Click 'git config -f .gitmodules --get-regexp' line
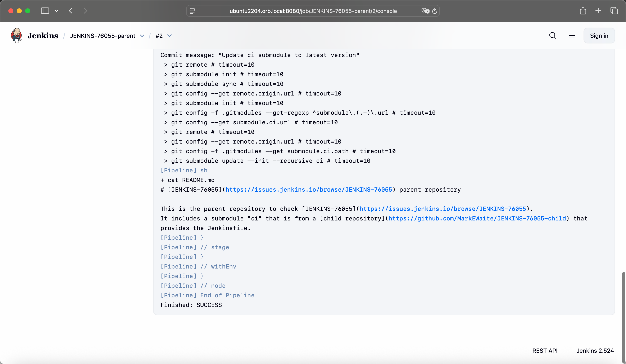626x364 pixels. (300, 113)
